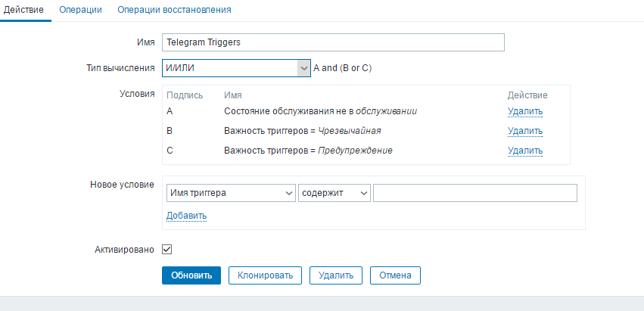Toggle the Активировано checkbox

click(167, 249)
